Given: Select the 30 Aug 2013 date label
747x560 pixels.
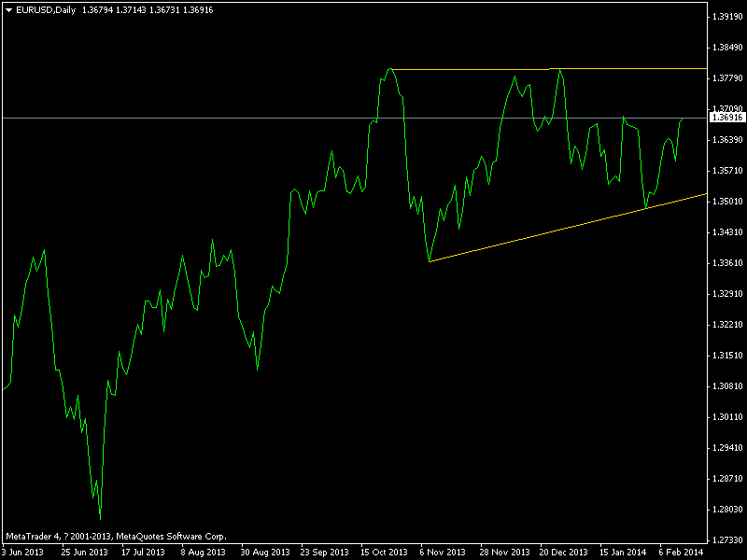Looking at the screenshot, I should click(x=265, y=553).
